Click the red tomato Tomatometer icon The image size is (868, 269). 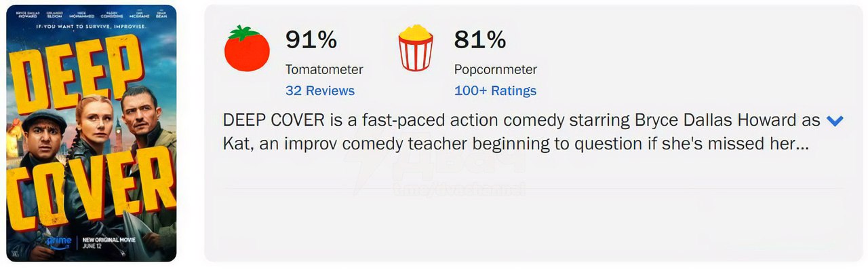[x=247, y=48]
